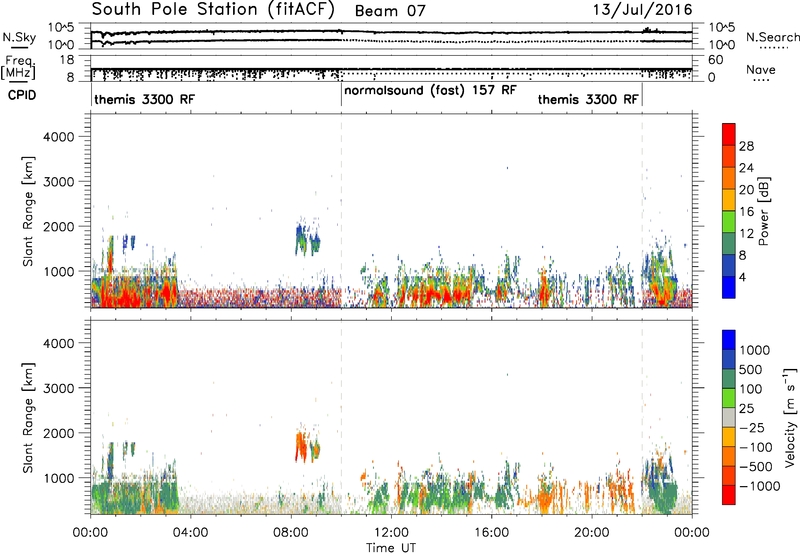Viewport: 800px width, 554px height.
Task: Click the '20:00' time tick label
Action: tap(592, 533)
